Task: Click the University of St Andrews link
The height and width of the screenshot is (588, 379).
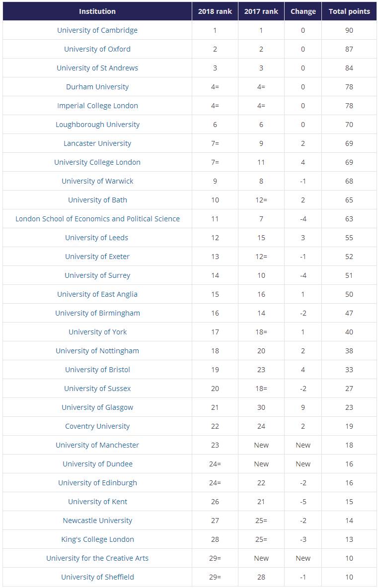Action: point(97,68)
